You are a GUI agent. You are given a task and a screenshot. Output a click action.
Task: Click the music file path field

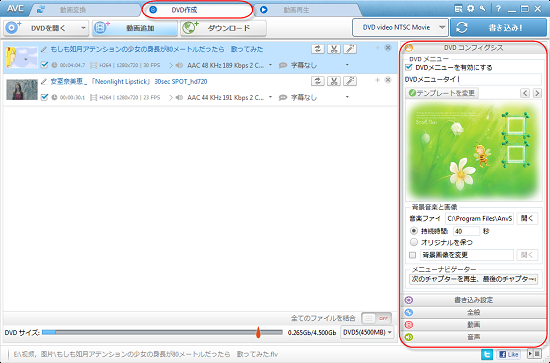(x=479, y=219)
